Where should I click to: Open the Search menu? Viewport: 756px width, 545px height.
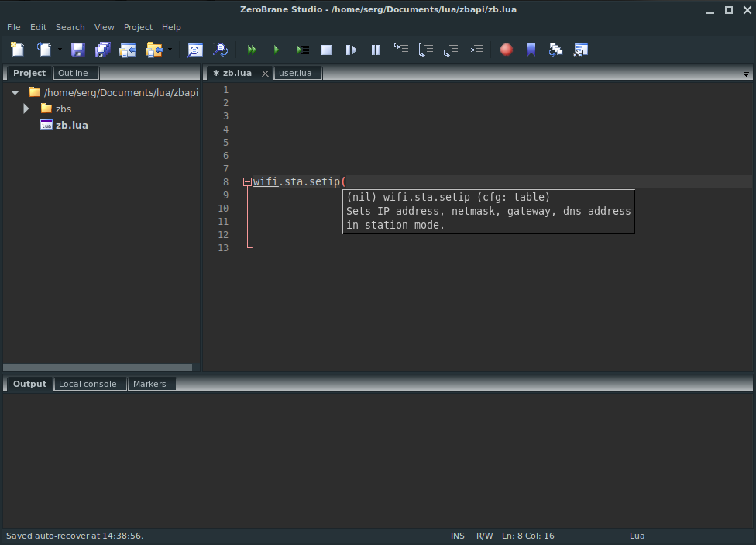[x=70, y=27]
